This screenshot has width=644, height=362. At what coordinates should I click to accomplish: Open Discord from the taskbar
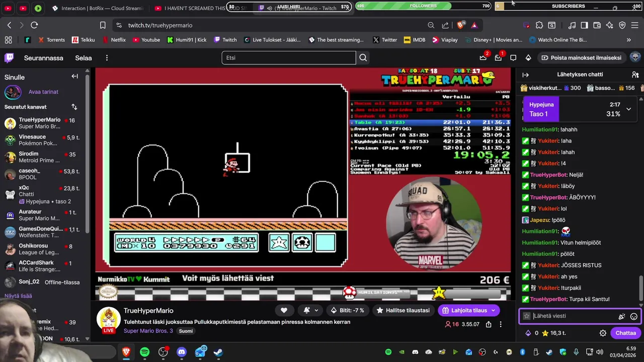click(182, 352)
